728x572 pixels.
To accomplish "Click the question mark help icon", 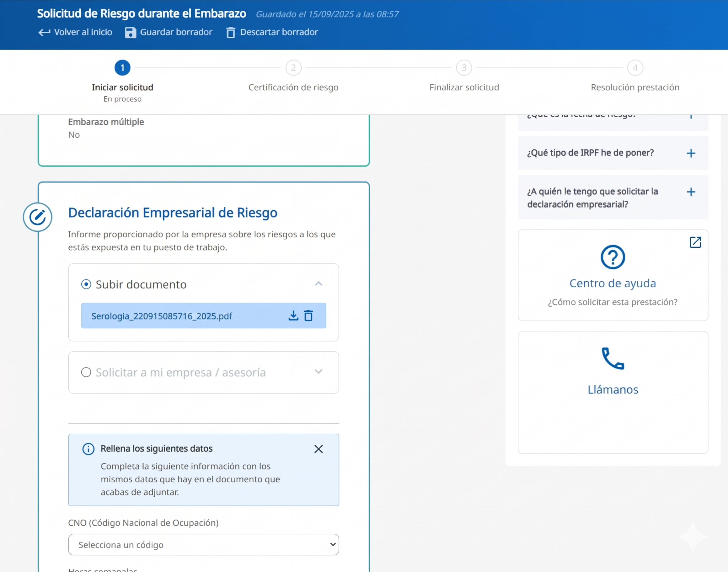I will (613, 257).
